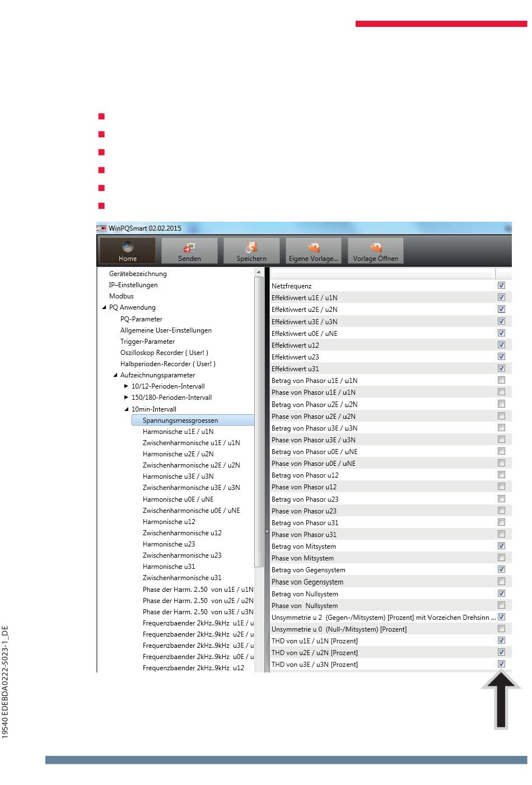Image resolution: width=532 pixels, height=785 pixels.
Task: Select Harmonische u0E / uNE entry
Action: (178, 499)
